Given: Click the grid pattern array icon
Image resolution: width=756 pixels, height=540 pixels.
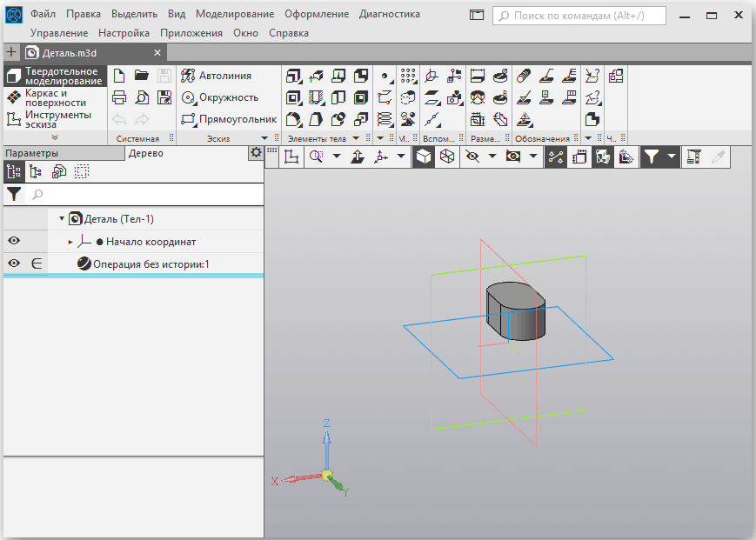Looking at the screenshot, I should 408,76.
